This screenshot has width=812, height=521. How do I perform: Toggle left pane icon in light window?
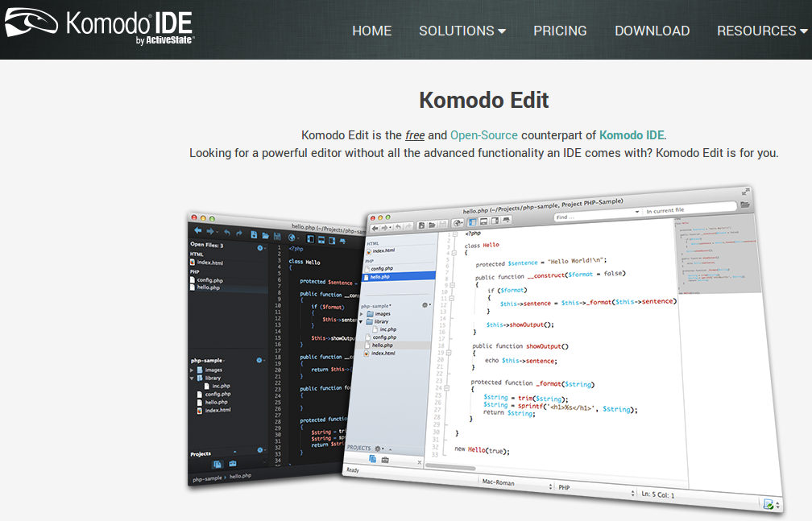(x=472, y=222)
